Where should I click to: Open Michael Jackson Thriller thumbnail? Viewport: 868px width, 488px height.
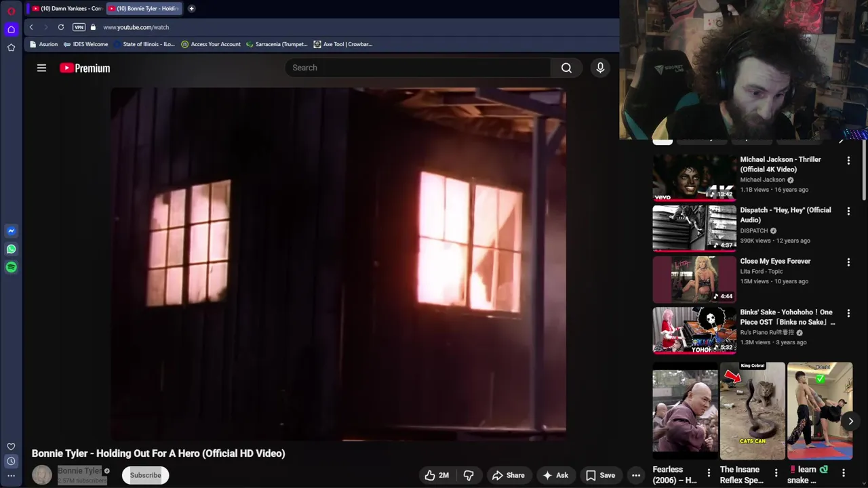click(x=694, y=178)
